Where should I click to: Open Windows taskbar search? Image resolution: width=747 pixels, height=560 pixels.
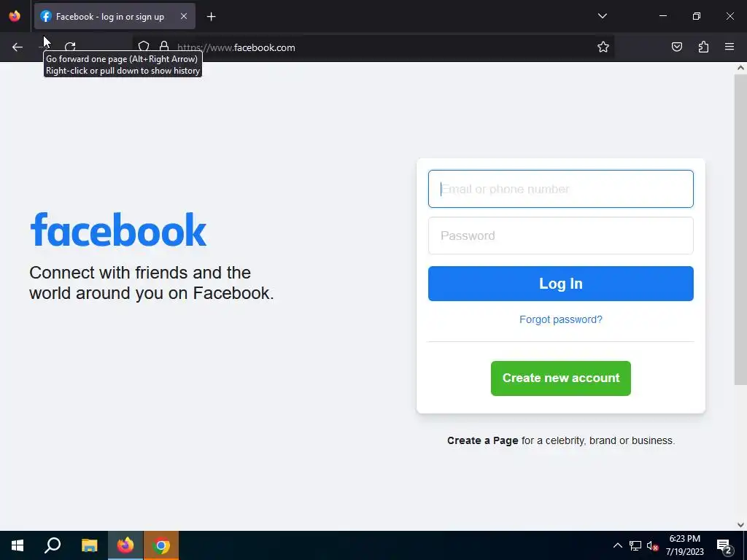53,545
